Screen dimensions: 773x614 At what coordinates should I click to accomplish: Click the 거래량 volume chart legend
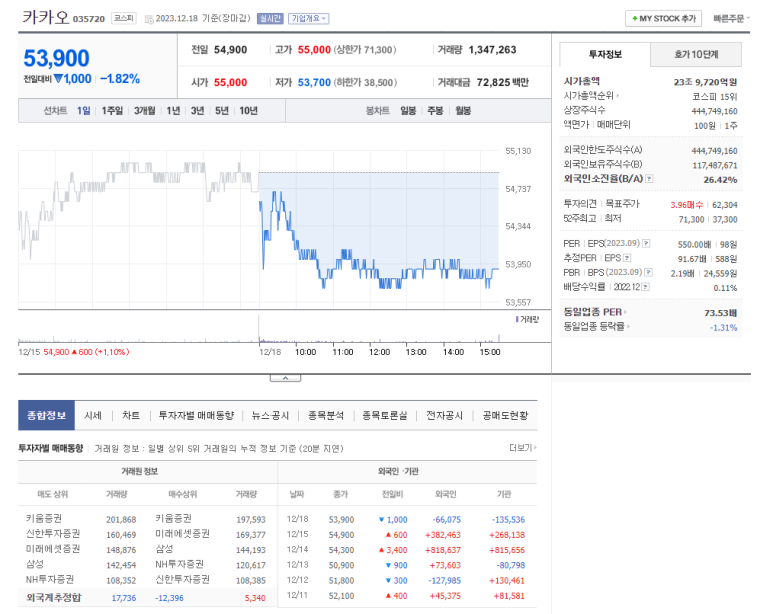tap(527, 320)
